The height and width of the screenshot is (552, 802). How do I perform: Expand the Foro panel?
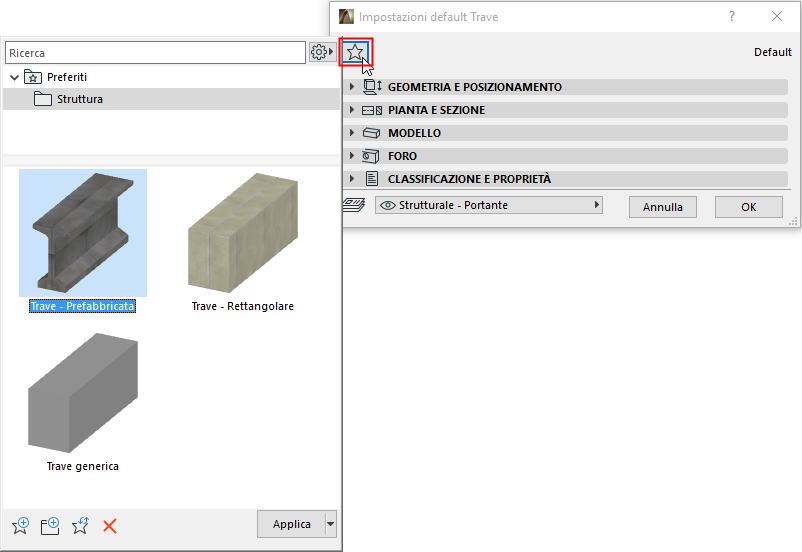click(351, 156)
